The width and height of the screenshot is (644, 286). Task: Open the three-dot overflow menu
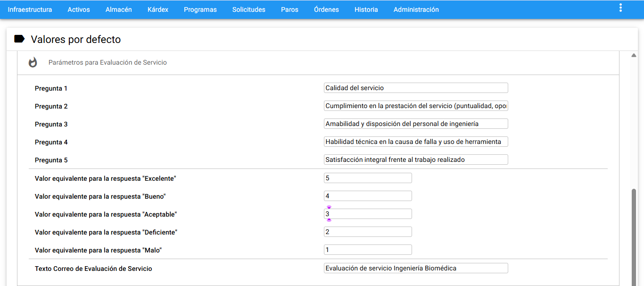620,8
